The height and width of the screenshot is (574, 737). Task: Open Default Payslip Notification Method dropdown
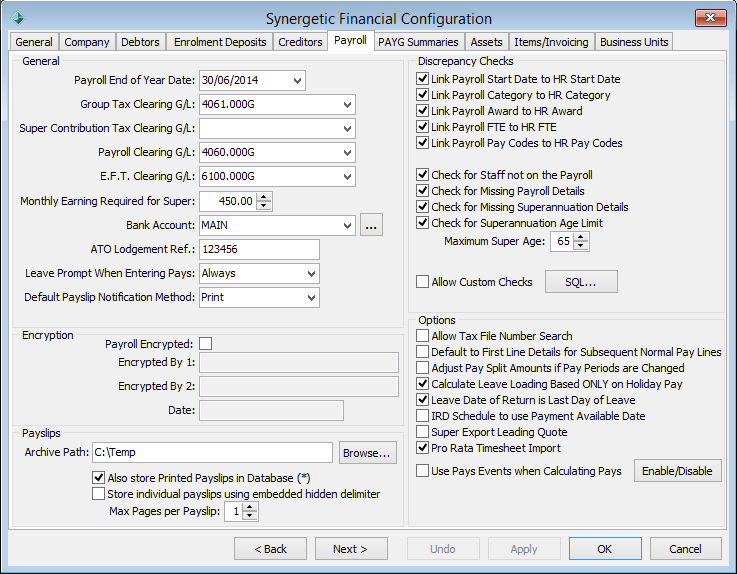click(x=311, y=297)
